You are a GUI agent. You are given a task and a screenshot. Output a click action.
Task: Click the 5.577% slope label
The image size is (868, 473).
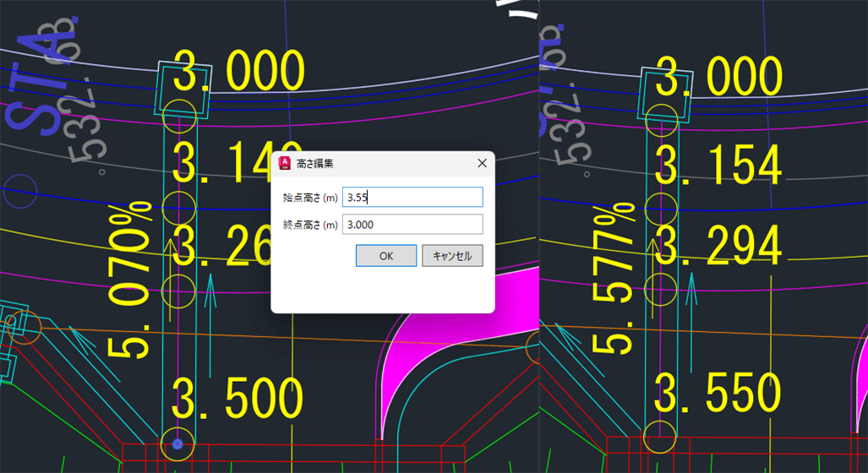coord(612,279)
